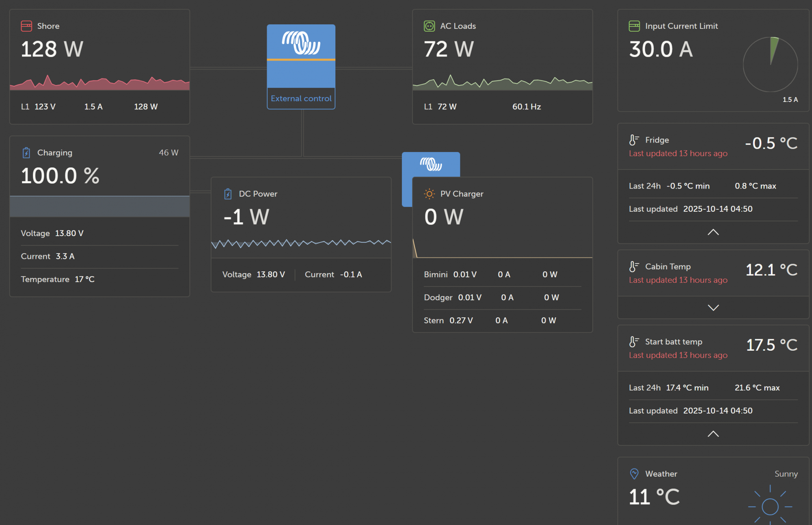812x525 pixels.
Task: Collapse the Start batt temp details
Action: coord(713,434)
